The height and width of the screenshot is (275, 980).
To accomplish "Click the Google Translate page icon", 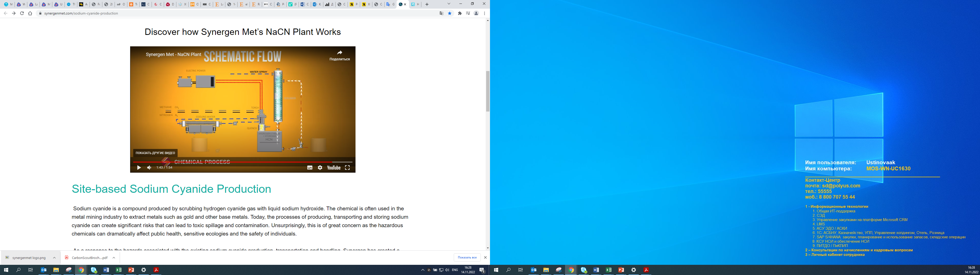I will (x=441, y=13).
